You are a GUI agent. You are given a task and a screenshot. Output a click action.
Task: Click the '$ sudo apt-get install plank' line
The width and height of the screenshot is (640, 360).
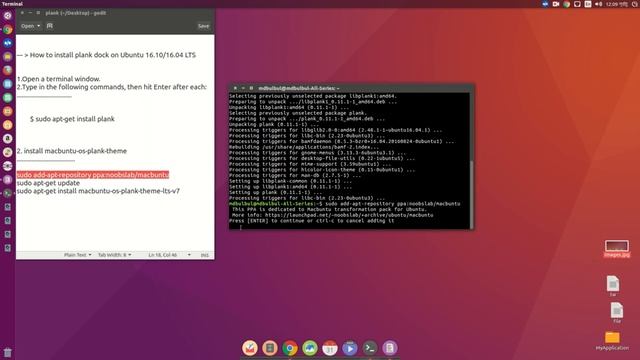(x=72, y=119)
